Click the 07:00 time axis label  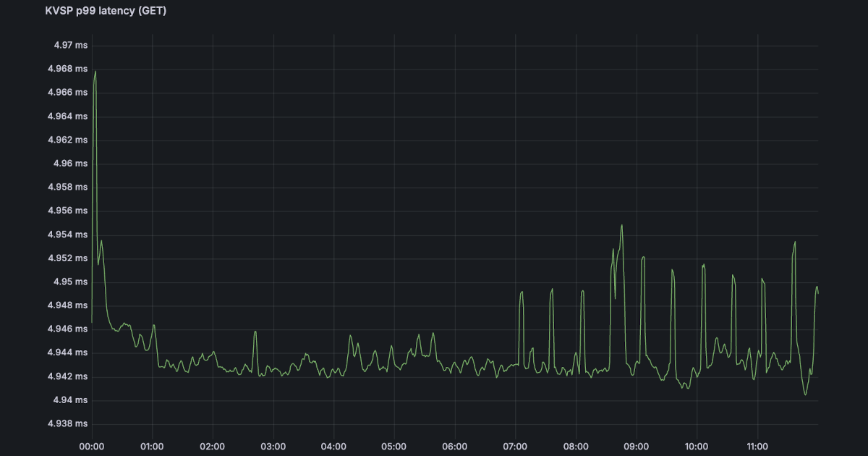pos(515,447)
